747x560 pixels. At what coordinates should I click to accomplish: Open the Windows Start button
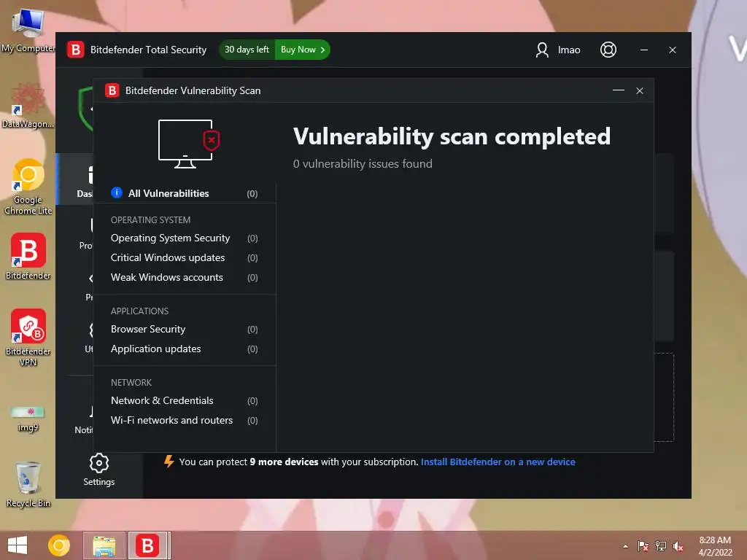(18, 545)
